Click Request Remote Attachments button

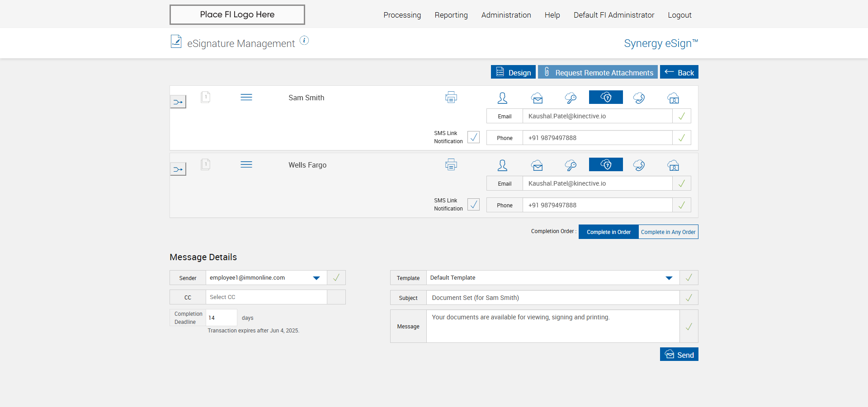[x=598, y=72]
